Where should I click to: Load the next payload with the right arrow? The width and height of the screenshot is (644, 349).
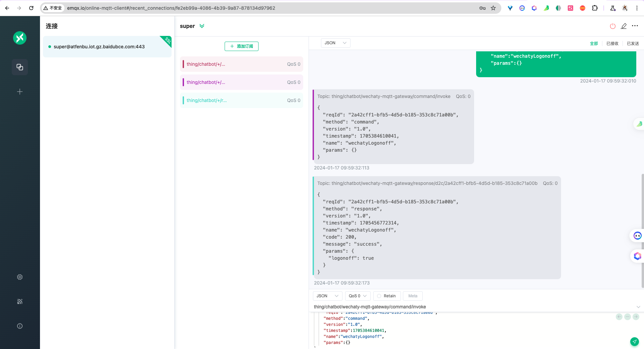[x=636, y=317]
